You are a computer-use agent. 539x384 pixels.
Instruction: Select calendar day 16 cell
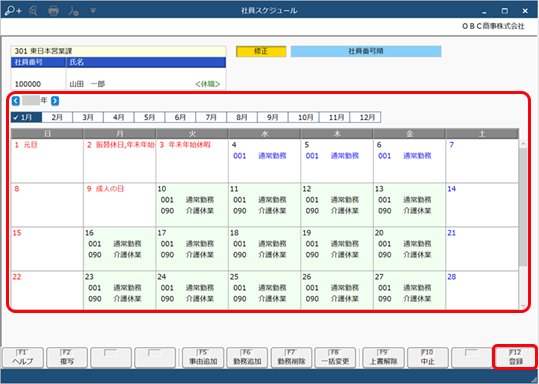(x=120, y=249)
